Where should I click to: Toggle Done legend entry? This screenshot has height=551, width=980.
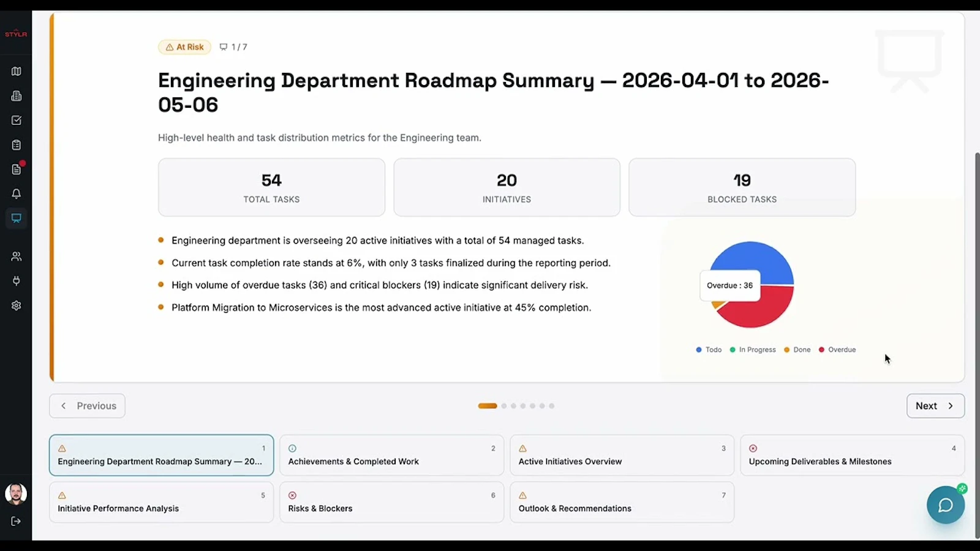pos(797,350)
